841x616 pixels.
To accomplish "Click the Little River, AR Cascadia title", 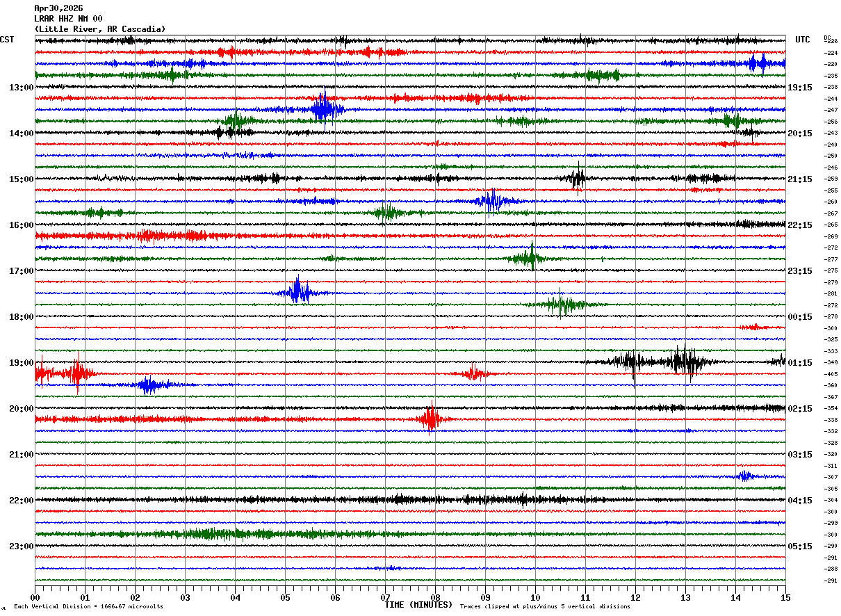I will click(100, 29).
